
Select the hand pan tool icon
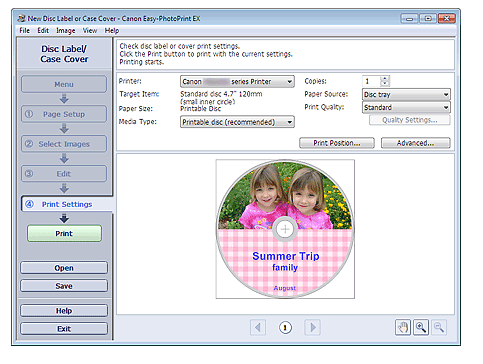(403, 327)
